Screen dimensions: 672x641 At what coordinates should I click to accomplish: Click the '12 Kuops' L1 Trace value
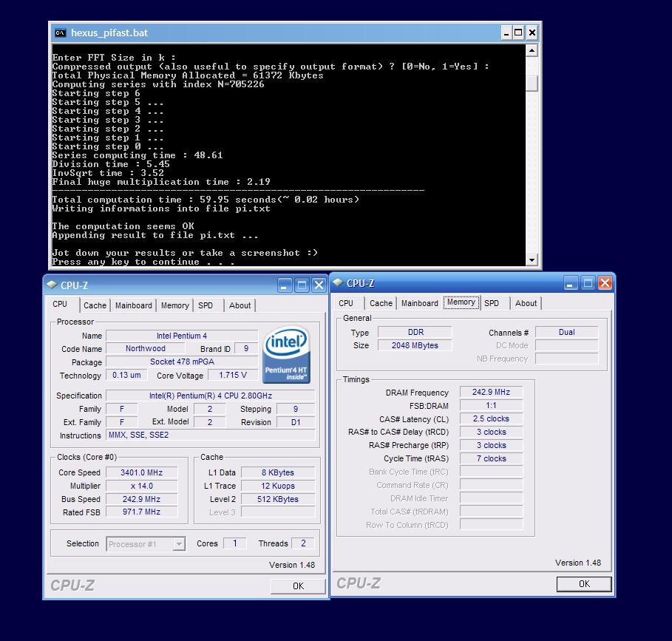[x=278, y=486]
